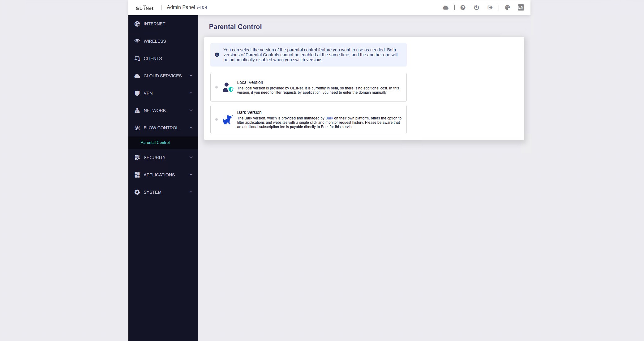
Task: Open the Internet menu item
Action: (x=154, y=24)
